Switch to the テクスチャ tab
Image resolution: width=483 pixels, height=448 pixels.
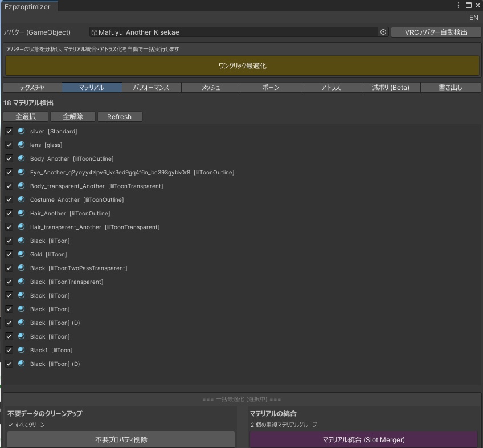coord(31,87)
